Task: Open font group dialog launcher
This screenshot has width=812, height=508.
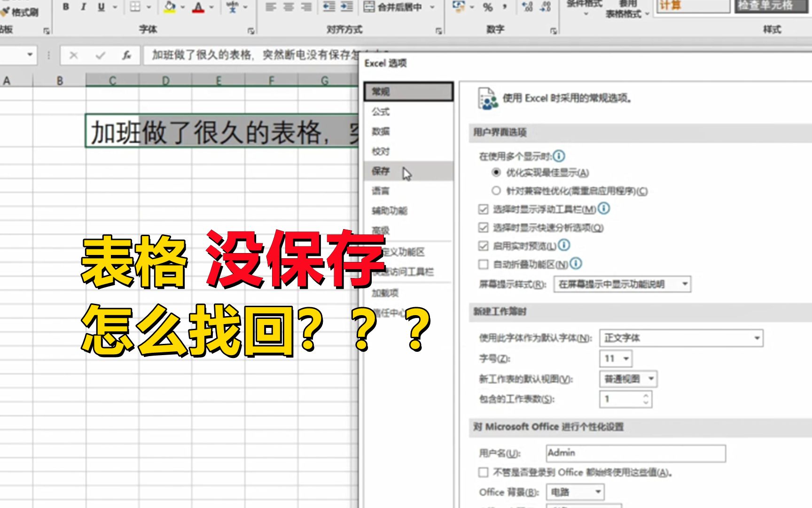Action: (251, 31)
